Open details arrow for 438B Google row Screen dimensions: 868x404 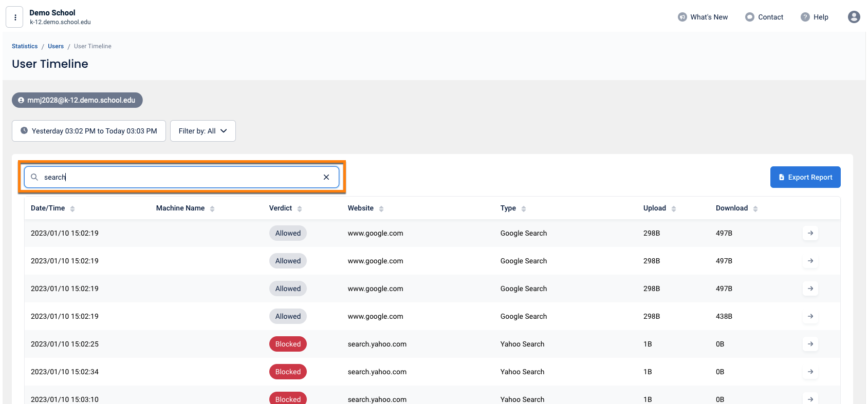(810, 316)
